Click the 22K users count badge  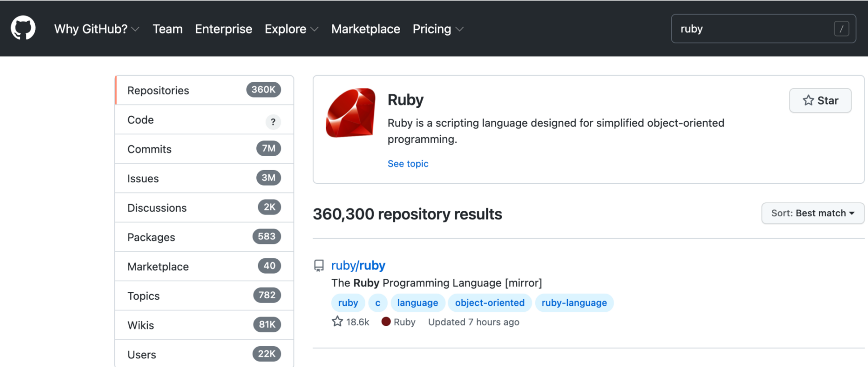[267, 354]
